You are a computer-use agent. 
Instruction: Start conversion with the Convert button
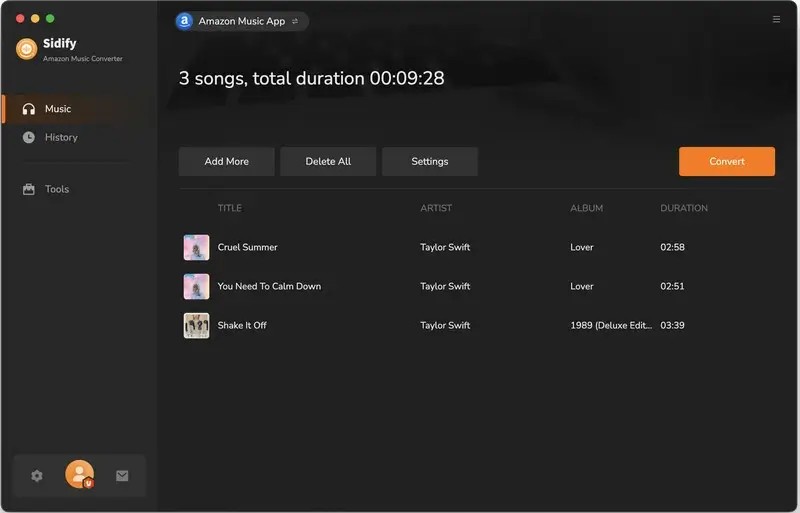click(x=727, y=161)
